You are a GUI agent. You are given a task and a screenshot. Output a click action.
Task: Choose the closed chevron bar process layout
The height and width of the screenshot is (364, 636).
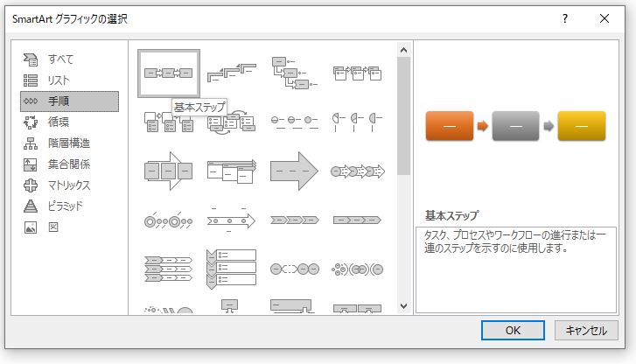pyautogui.click(x=357, y=220)
